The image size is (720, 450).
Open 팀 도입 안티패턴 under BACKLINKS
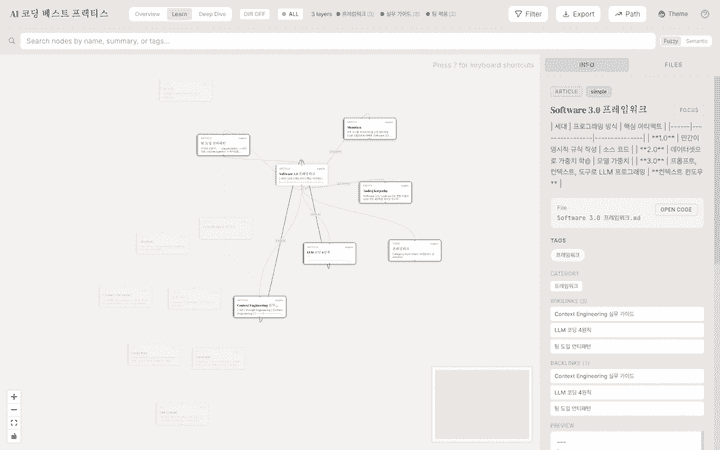[627, 409]
